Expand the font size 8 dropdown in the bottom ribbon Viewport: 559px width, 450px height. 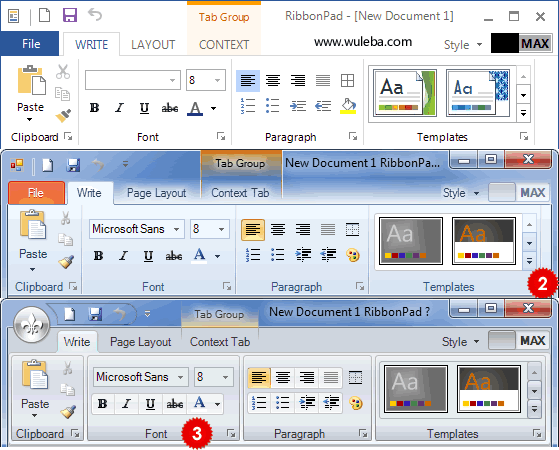(225, 377)
